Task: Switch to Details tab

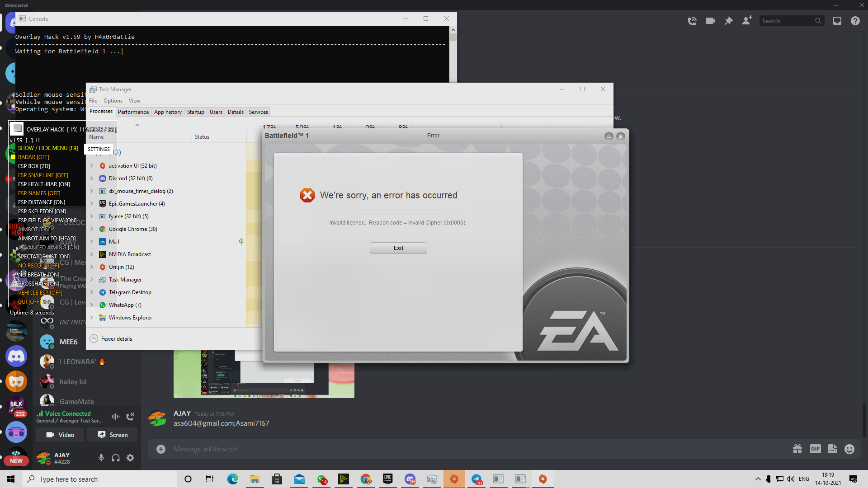Action: point(236,112)
